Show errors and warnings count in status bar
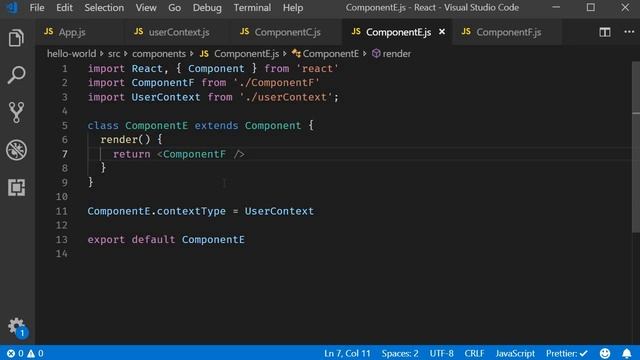The image size is (640, 360). pyautogui.click(x=25, y=353)
